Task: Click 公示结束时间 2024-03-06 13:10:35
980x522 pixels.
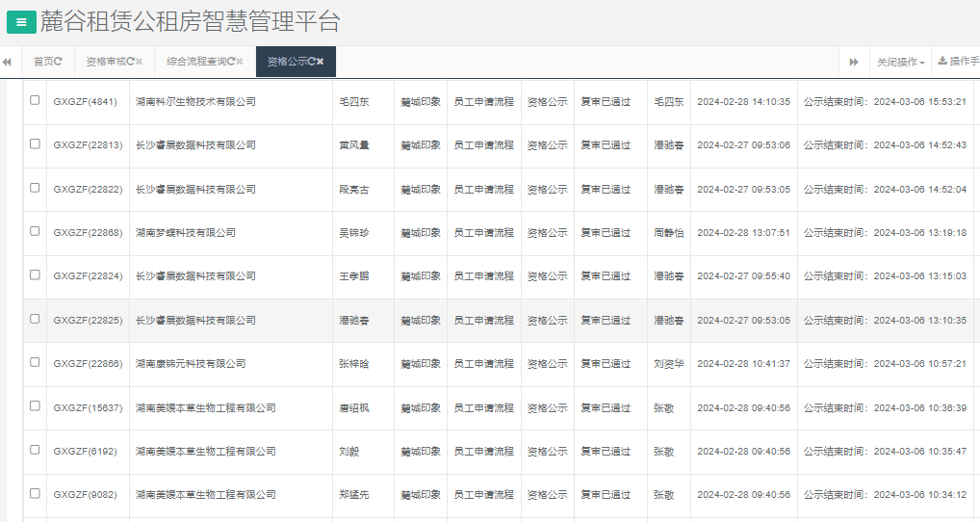Action: [885, 320]
